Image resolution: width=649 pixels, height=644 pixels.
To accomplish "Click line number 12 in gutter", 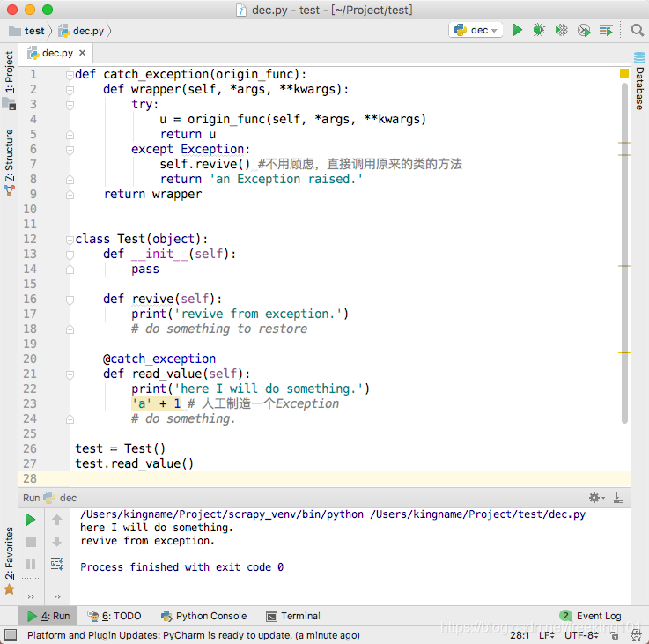I will click(30, 240).
